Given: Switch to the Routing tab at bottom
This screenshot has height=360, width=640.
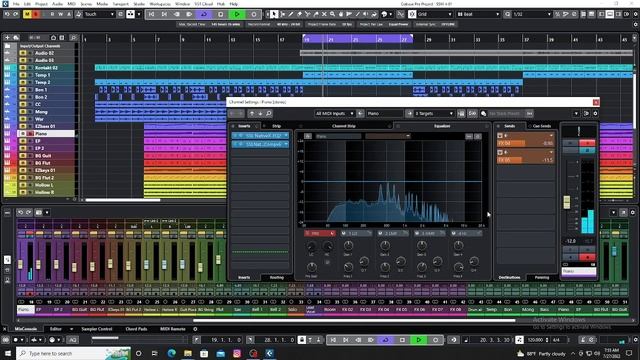Looking at the screenshot, I should [x=276, y=278].
